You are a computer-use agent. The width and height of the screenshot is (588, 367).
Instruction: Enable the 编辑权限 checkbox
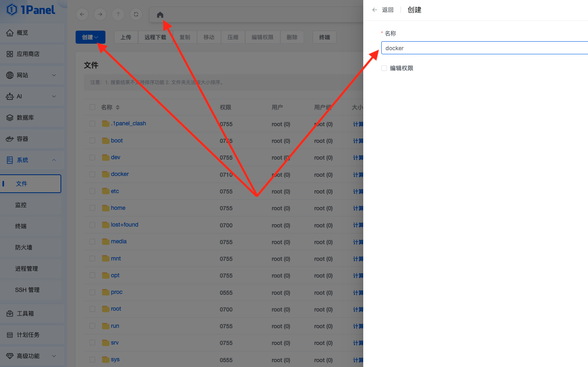click(x=384, y=68)
